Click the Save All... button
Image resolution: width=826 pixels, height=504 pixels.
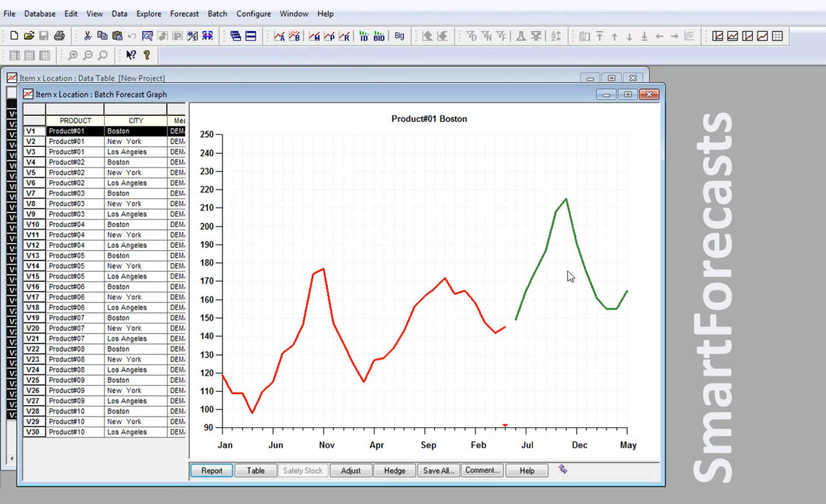tap(438, 470)
